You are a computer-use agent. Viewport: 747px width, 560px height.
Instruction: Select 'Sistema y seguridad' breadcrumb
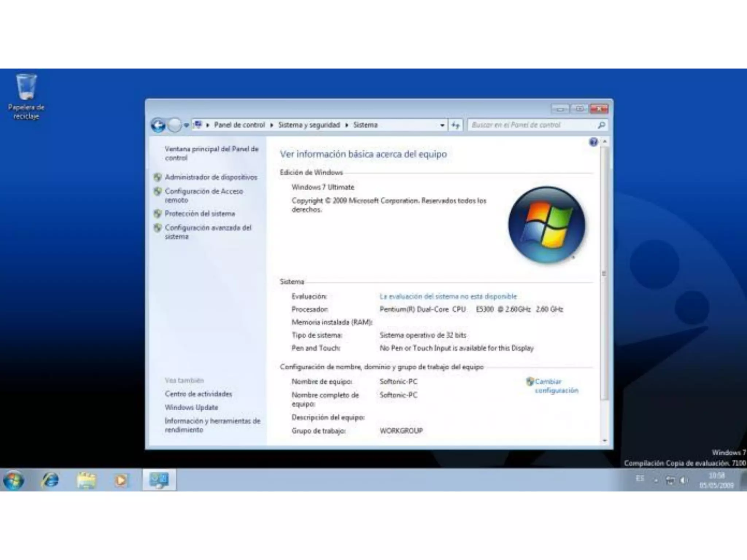point(309,125)
